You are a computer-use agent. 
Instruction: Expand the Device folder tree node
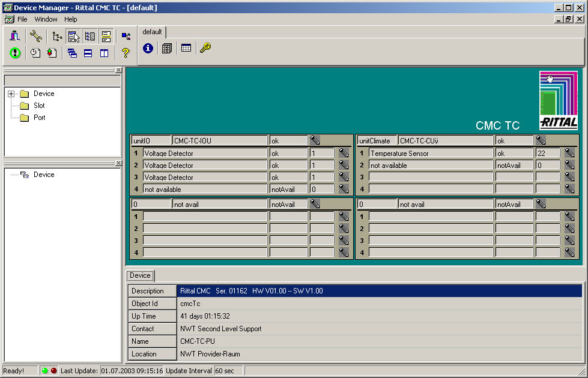(11, 94)
